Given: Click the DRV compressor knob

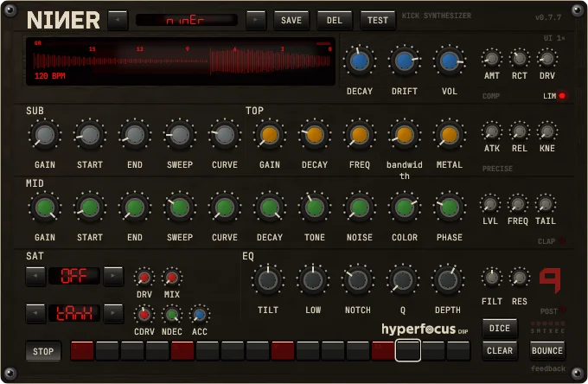Looking at the screenshot, I should [x=547, y=59].
